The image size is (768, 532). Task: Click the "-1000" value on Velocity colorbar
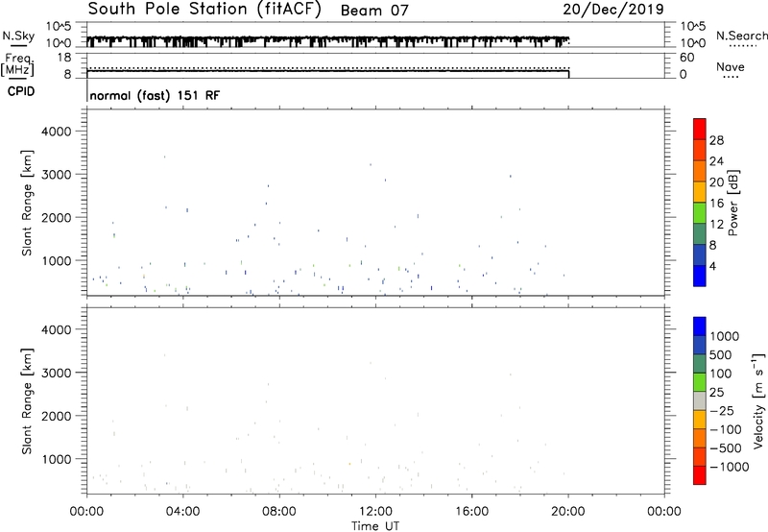[x=729, y=467]
